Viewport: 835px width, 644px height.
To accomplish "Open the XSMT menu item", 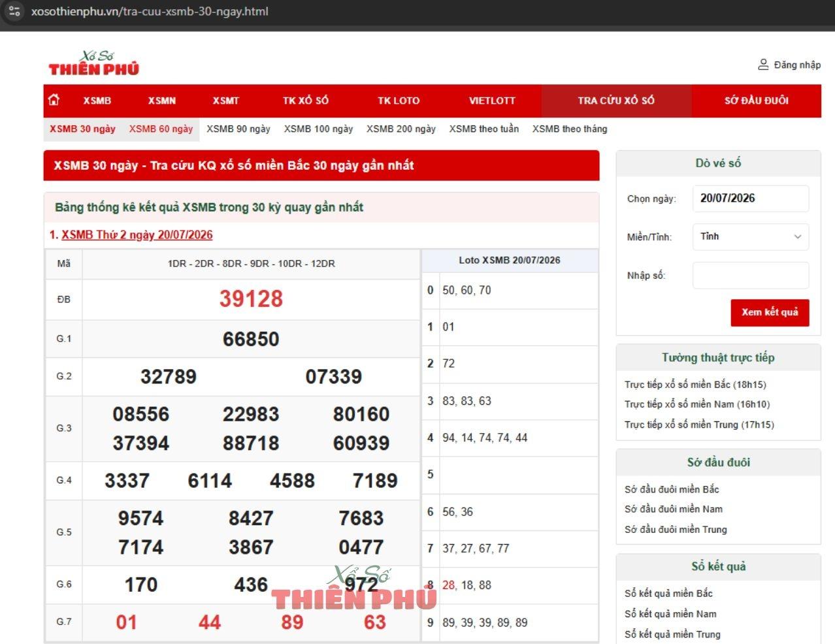I will click(x=226, y=101).
